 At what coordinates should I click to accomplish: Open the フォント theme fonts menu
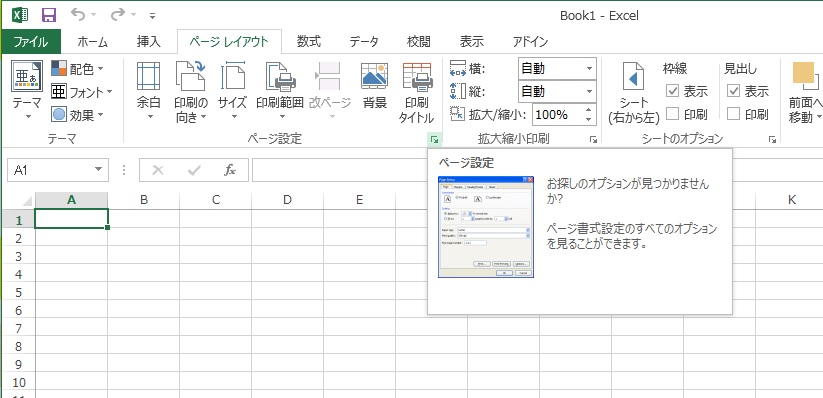click(82, 92)
